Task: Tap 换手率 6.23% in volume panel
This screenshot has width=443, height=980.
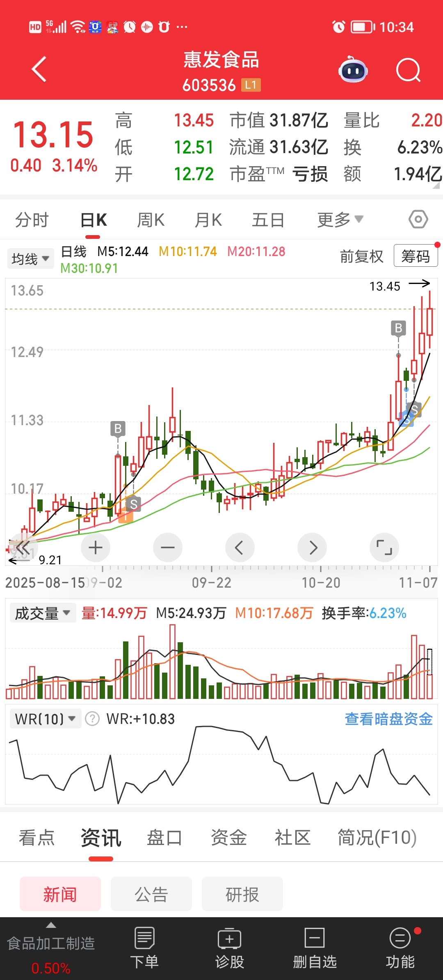Action: 364,613
